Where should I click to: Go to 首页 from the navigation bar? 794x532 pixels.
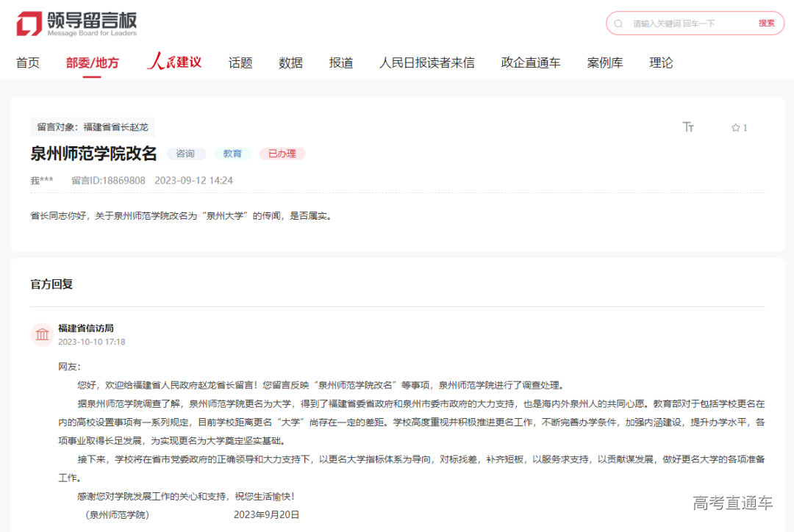(x=27, y=63)
